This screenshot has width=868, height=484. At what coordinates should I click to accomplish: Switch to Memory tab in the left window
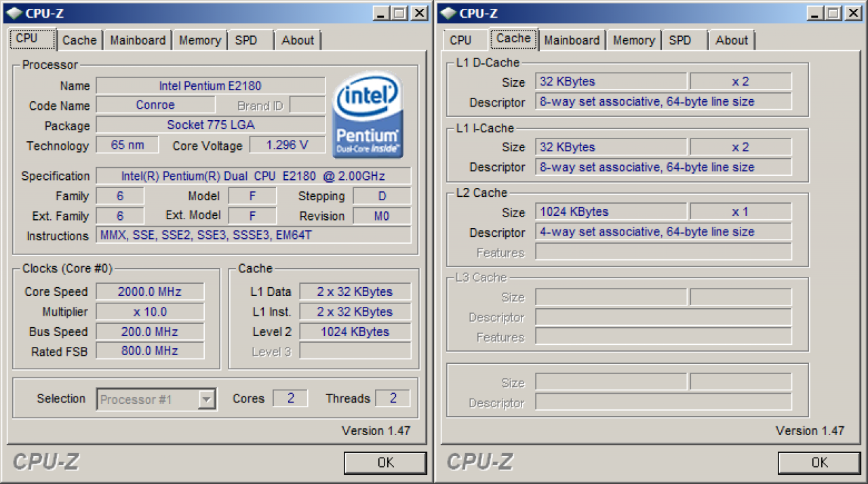pos(199,40)
